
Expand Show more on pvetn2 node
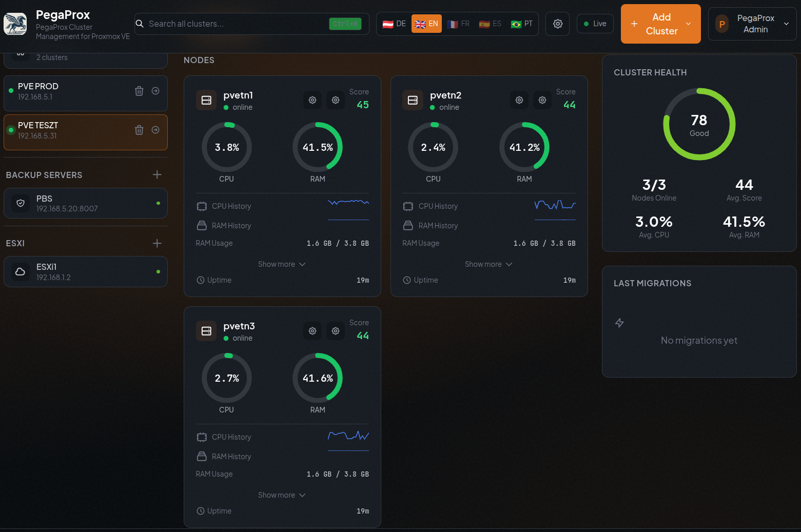tap(489, 264)
